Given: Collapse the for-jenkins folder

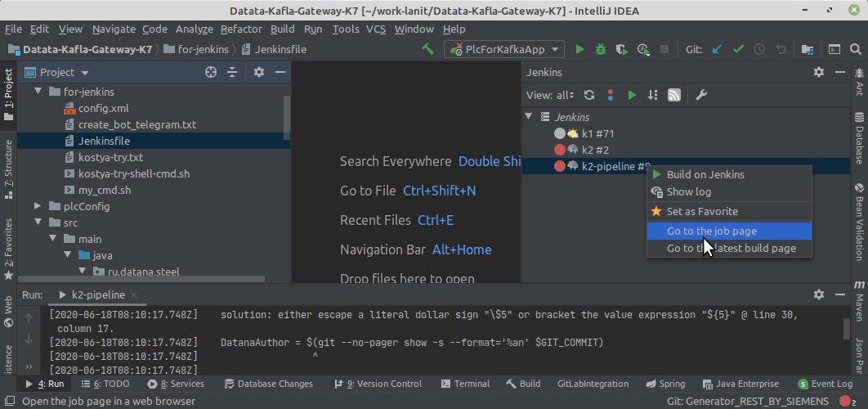Looking at the screenshot, I should tap(38, 92).
